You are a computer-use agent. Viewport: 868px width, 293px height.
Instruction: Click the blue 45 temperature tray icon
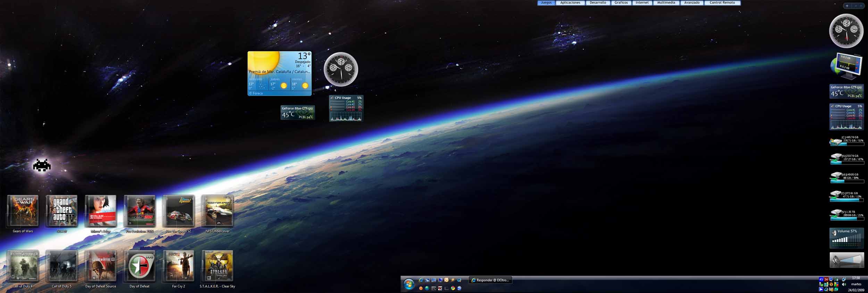821,279
